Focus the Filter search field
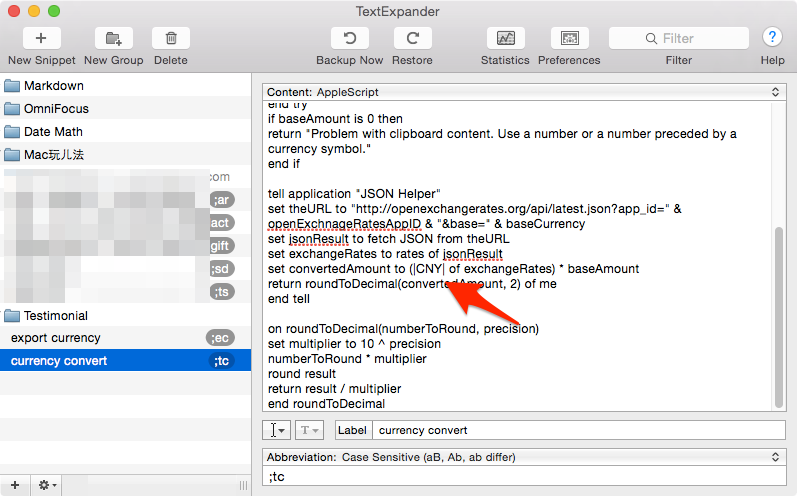The width and height of the screenshot is (797, 496). tap(679, 38)
